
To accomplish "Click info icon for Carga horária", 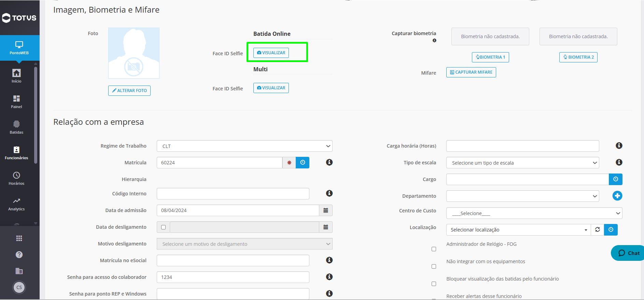I will [x=619, y=146].
